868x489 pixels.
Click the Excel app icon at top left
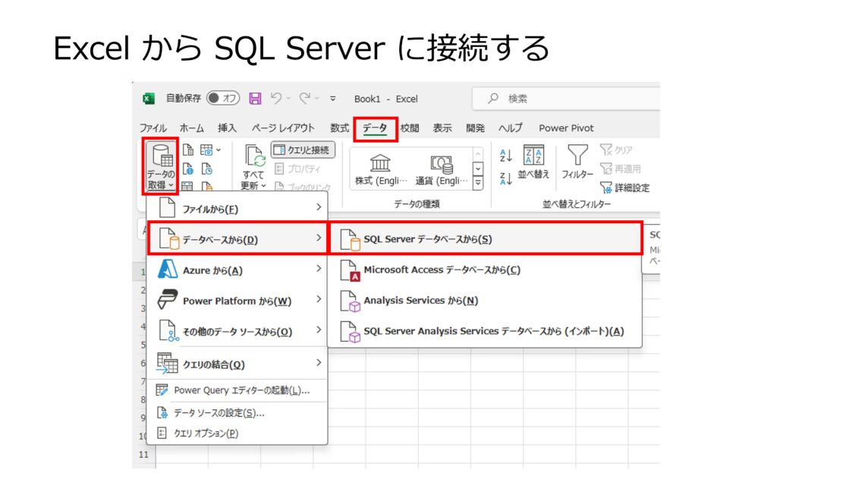coord(147,98)
